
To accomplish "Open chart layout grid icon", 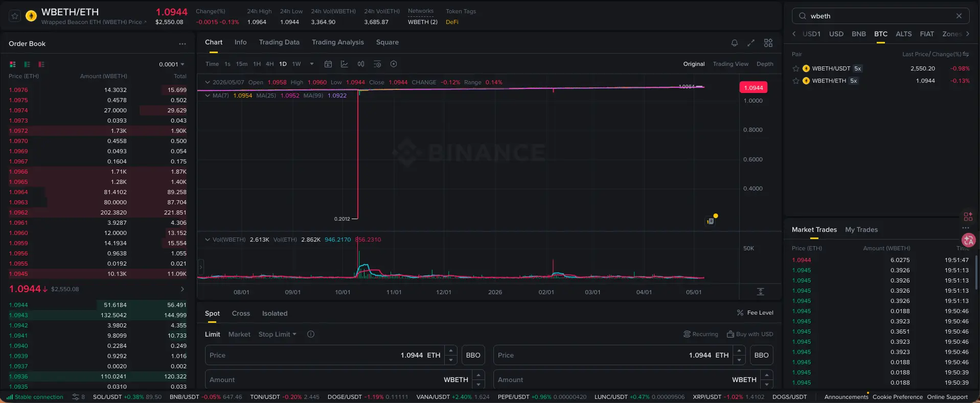I will coord(768,43).
